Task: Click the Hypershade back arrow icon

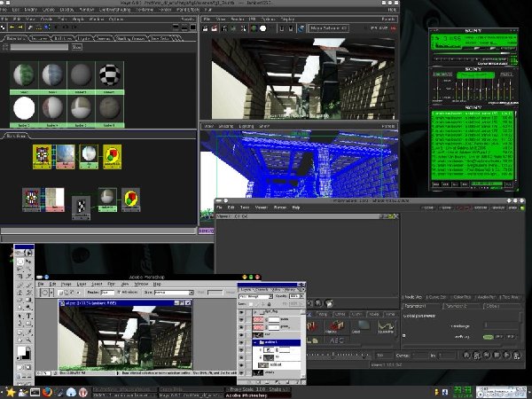Action: (12, 27)
